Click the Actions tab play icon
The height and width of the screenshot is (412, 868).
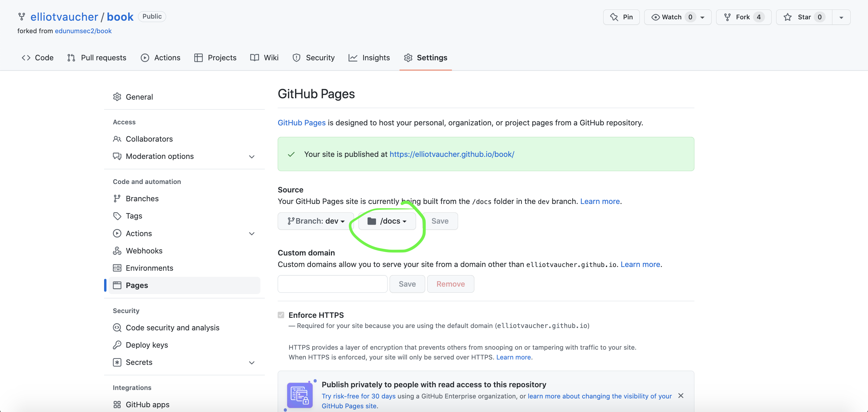pyautogui.click(x=145, y=58)
